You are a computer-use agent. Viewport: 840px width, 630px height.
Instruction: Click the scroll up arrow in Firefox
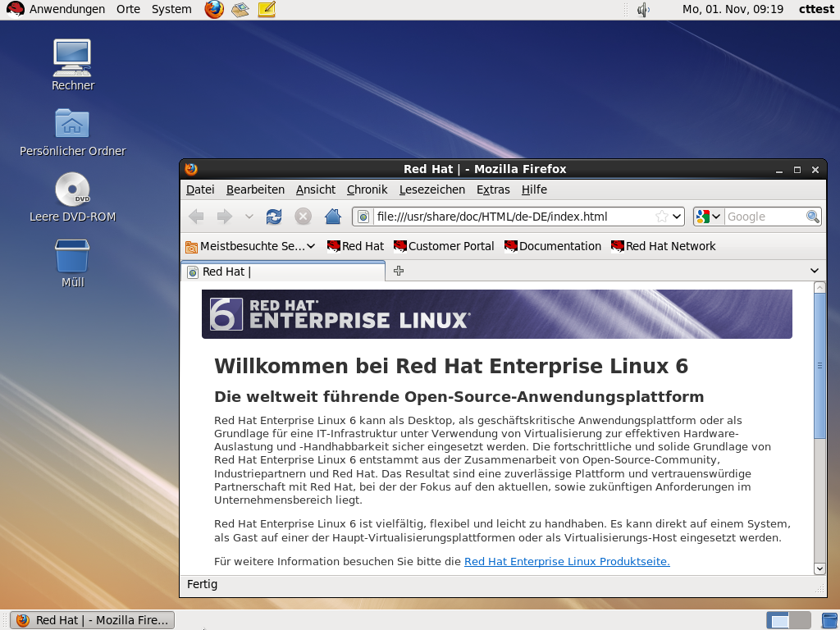pyautogui.click(x=819, y=288)
